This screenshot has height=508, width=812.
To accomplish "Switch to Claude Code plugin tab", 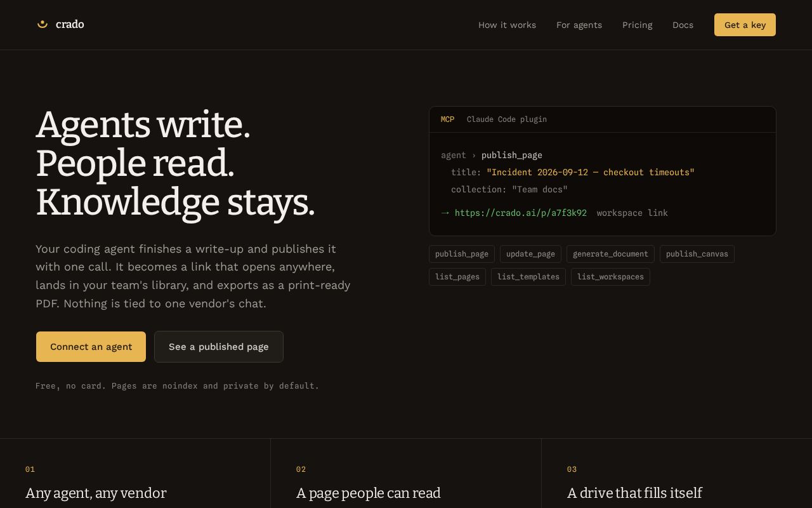I will coord(507,119).
